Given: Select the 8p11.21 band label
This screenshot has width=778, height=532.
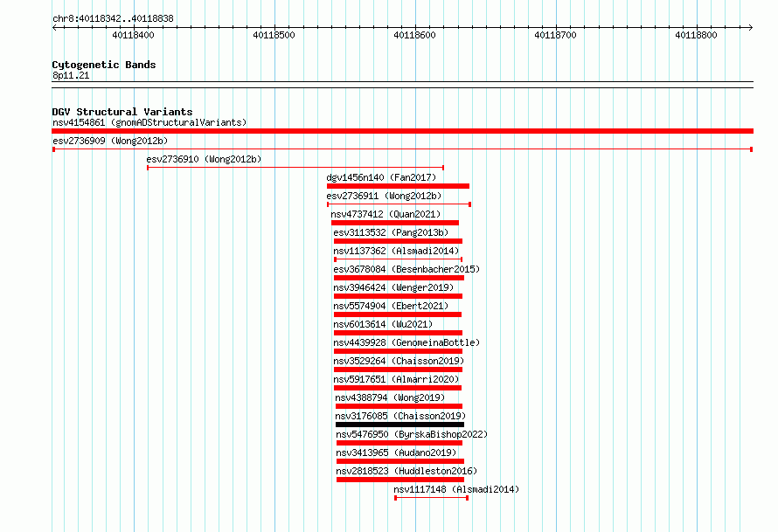Looking at the screenshot, I should point(71,75).
